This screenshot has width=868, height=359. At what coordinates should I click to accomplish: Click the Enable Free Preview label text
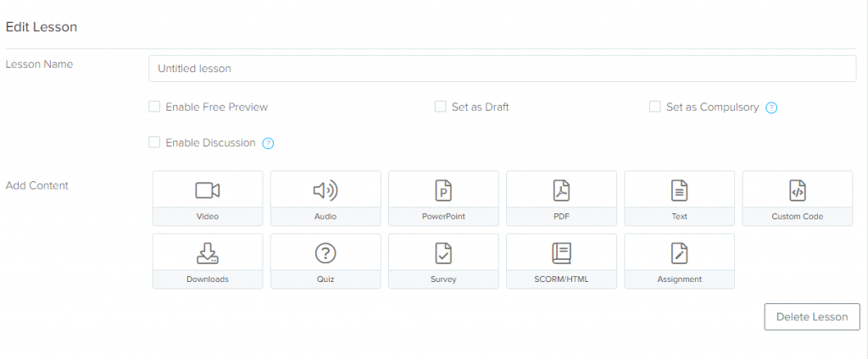[x=216, y=108]
